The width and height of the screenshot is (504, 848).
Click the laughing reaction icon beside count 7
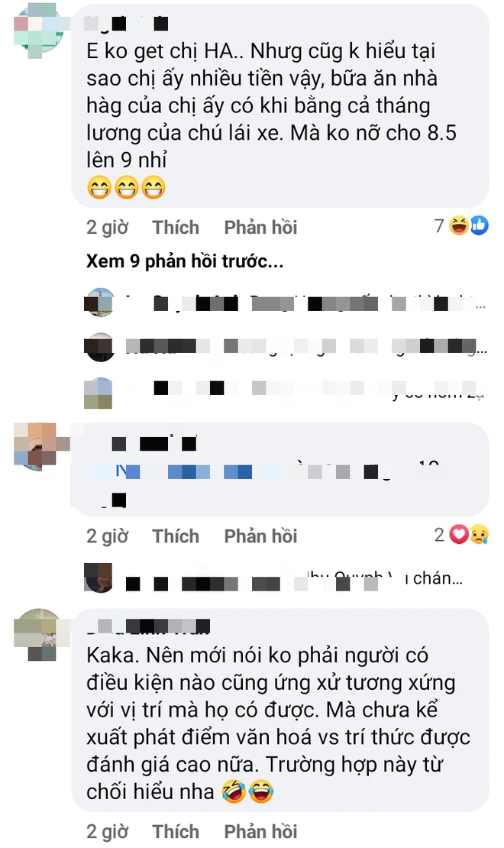coord(459,225)
